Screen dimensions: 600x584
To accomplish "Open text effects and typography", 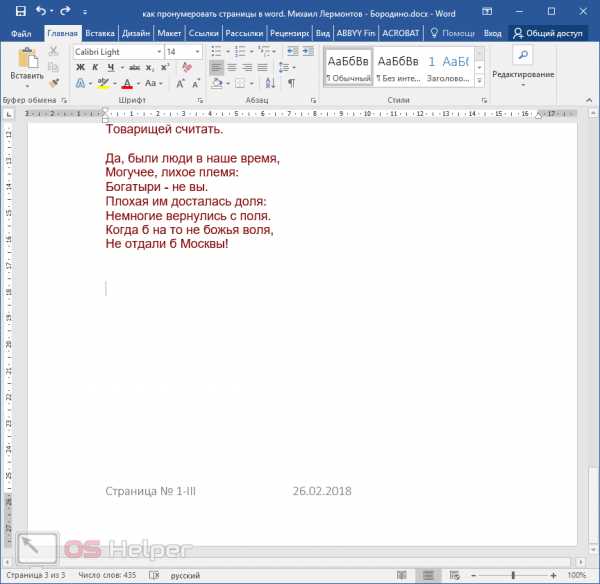I will (x=80, y=83).
